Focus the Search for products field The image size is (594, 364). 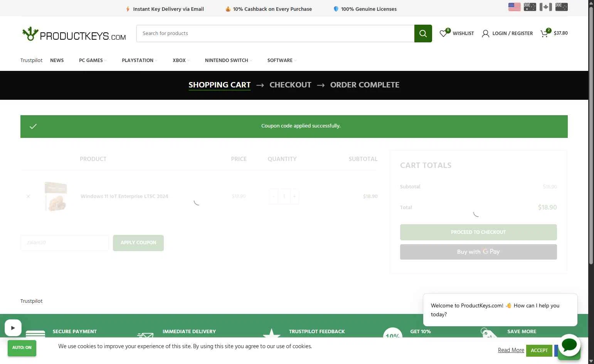click(x=275, y=34)
